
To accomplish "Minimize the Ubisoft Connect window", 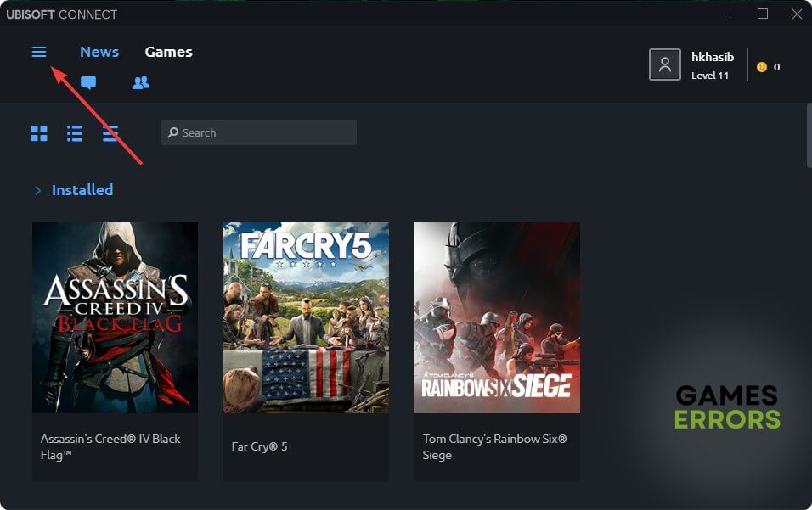I will tap(729, 14).
